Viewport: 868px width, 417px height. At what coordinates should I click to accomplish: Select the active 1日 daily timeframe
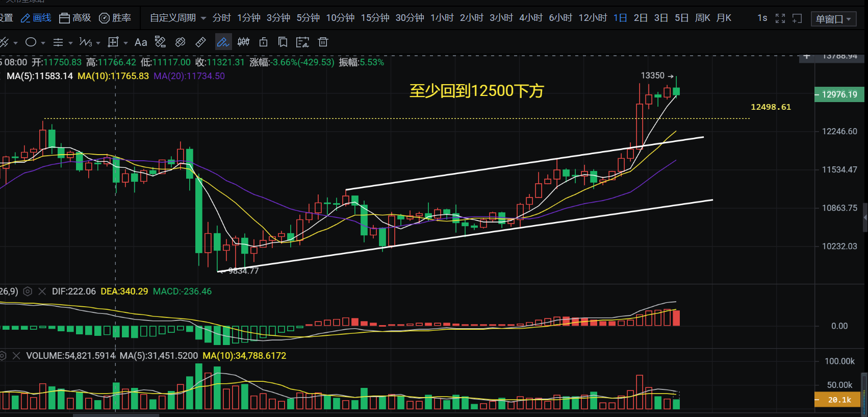click(620, 18)
